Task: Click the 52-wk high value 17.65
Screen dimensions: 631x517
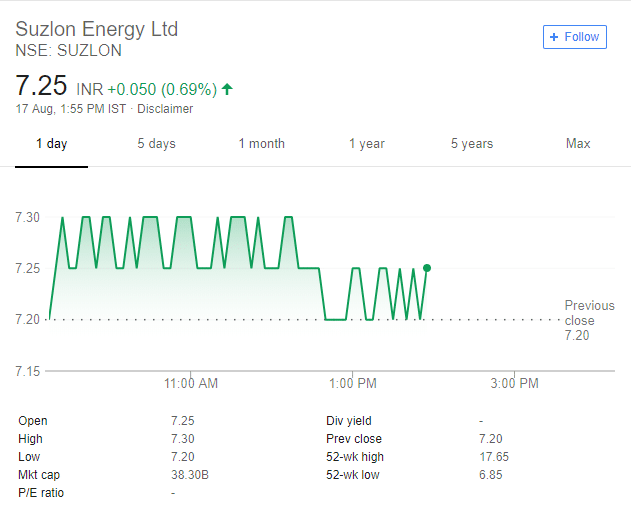Action: point(494,457)
